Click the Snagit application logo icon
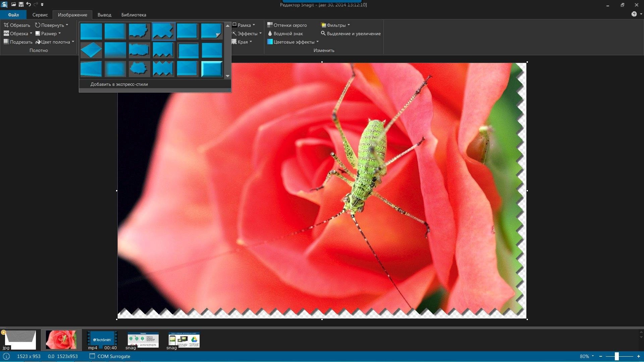Screen dimensions: 644x362 tap(4, 4)
